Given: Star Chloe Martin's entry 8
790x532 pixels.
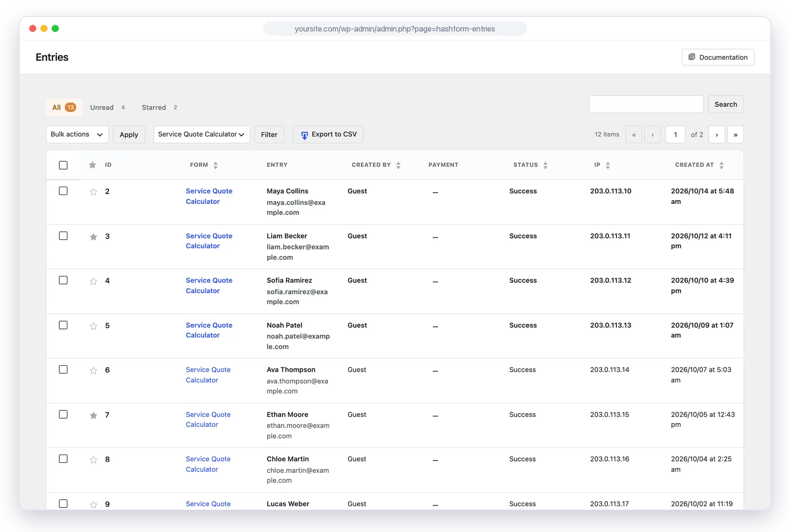Looking at the screenshot, I should point(94,460).
